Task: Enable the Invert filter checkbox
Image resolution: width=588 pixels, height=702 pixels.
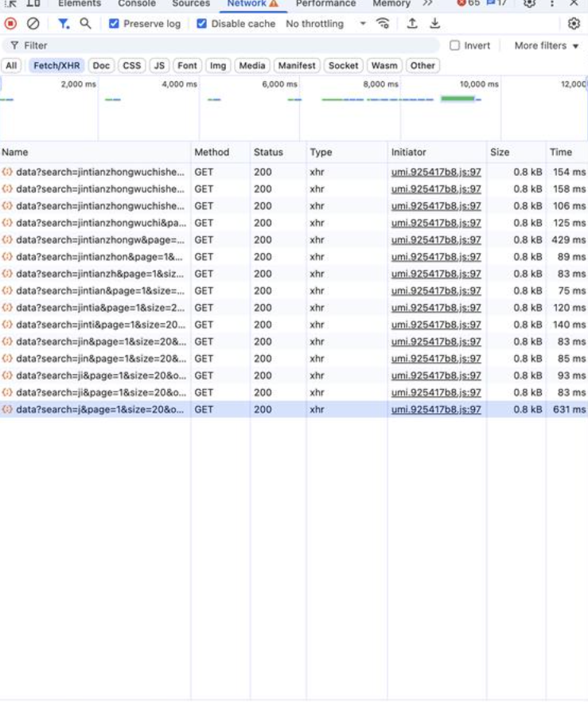Action: pos(455,45)
